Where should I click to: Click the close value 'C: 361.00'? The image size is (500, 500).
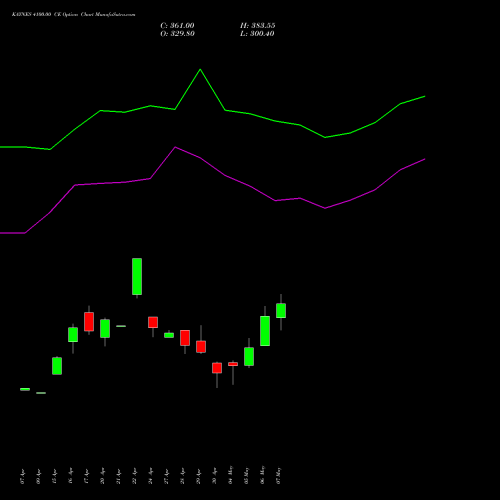[177, 26]
